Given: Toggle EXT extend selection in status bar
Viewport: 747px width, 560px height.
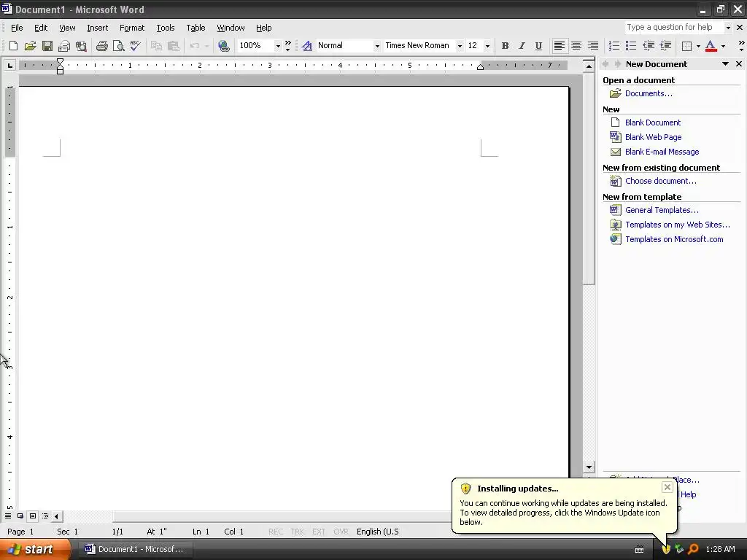Looking at the screenshot, I should click(x=319, y=532).
